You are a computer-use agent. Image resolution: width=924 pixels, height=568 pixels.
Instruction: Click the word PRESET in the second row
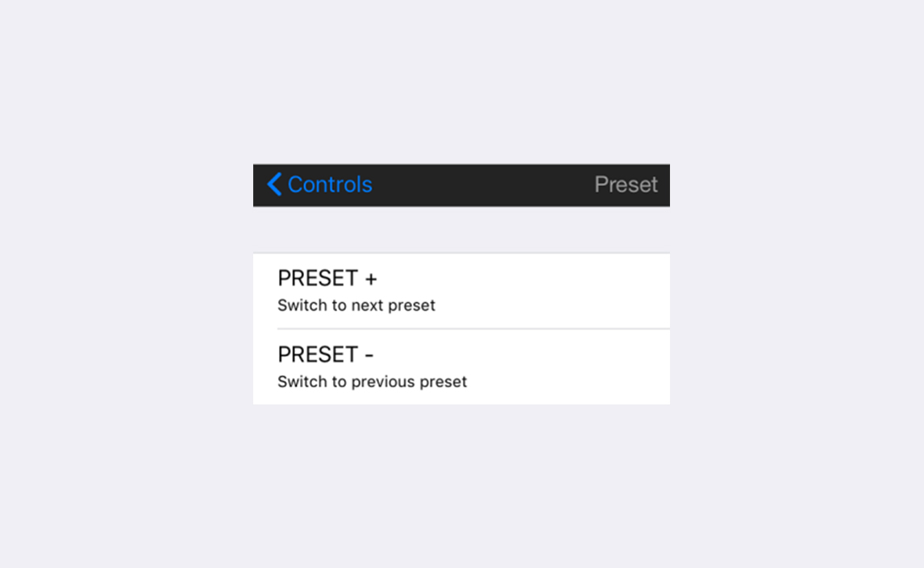coord(318,354)
